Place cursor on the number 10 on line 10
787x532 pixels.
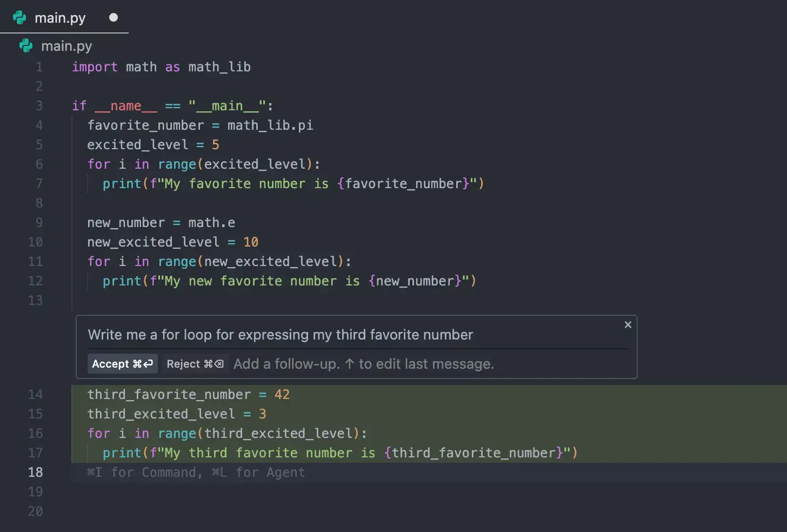coord(250,242)
